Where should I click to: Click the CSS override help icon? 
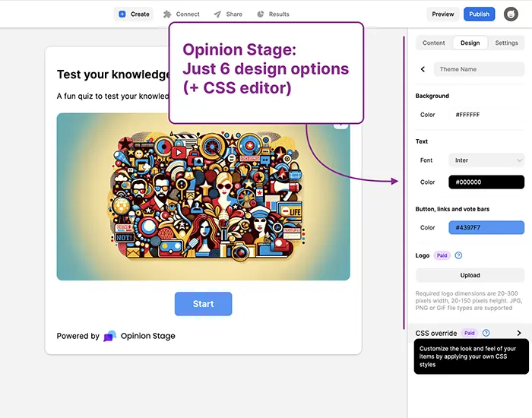(x=486, y=333)
